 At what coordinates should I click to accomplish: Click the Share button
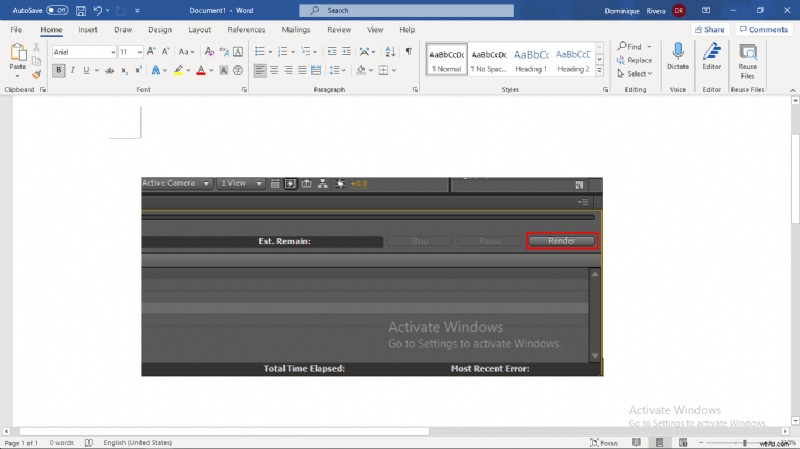tap(708, 30)
